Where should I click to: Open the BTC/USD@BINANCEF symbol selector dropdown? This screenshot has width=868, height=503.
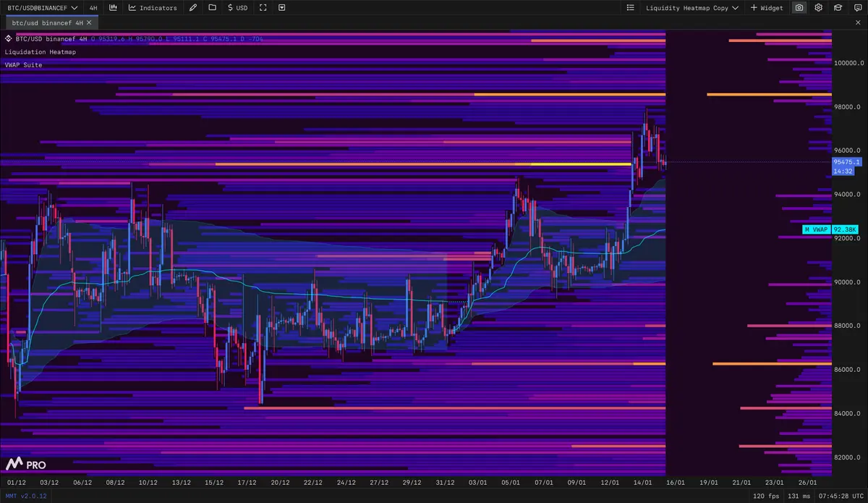(x=42, y=8)
